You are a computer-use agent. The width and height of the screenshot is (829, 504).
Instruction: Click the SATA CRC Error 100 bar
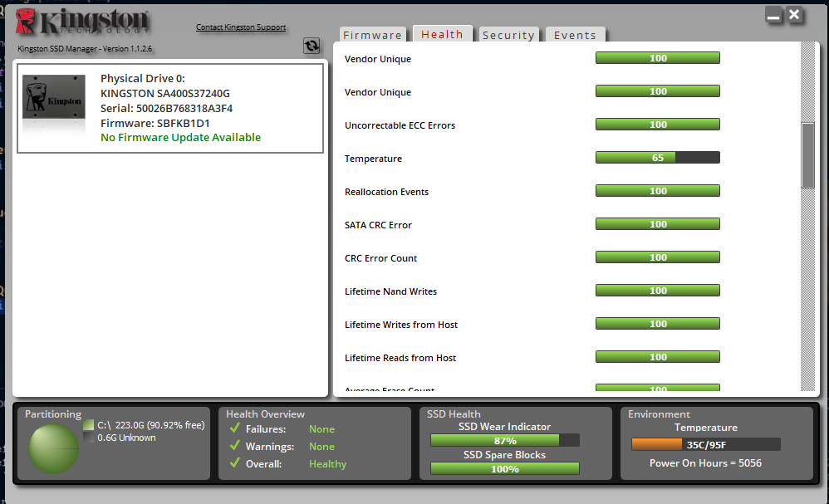658,224
